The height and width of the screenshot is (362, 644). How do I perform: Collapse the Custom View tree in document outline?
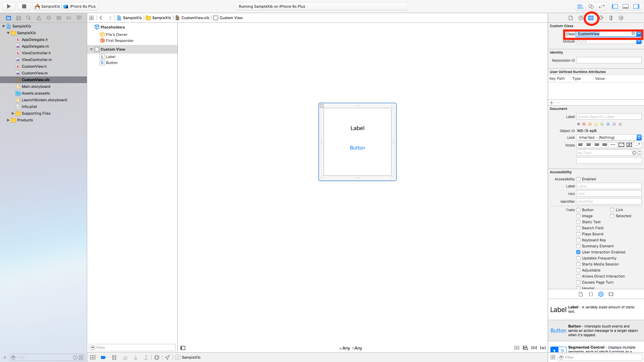(91, 49)
